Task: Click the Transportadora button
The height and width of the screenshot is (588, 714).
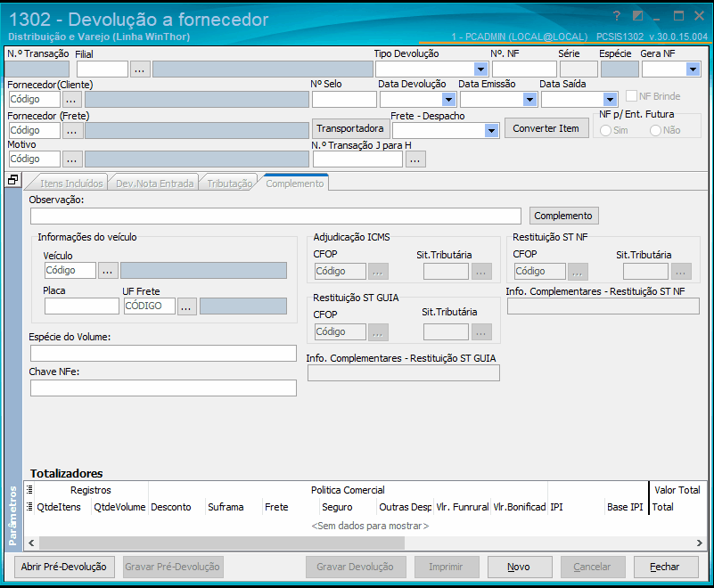Action: click(350, 128)
